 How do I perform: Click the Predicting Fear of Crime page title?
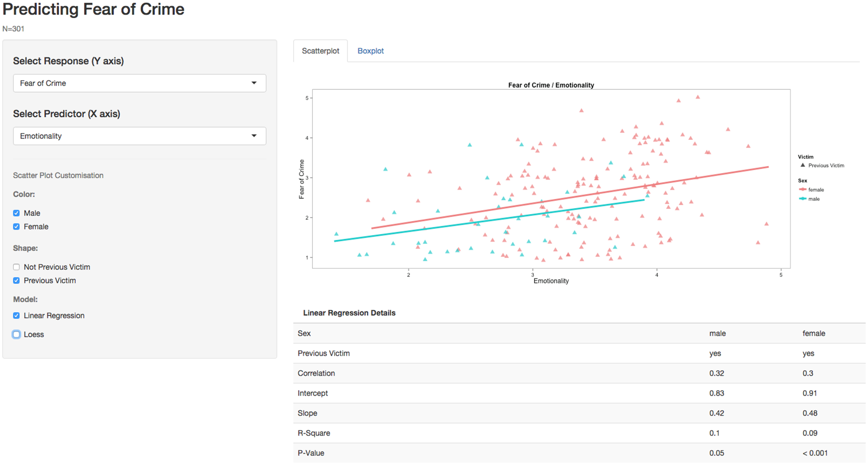point(93,9)
